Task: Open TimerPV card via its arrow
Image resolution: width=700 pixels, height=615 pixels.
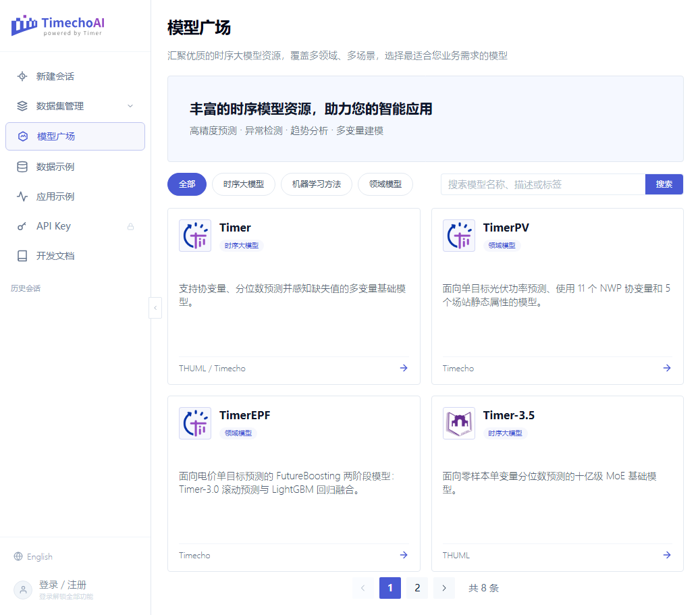Action: (667, 368)
